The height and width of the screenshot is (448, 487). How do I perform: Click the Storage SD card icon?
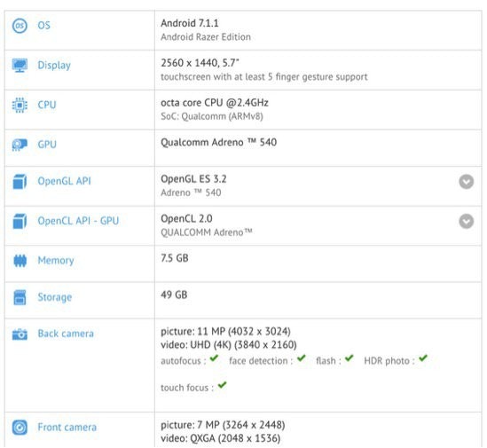[20, 297]
